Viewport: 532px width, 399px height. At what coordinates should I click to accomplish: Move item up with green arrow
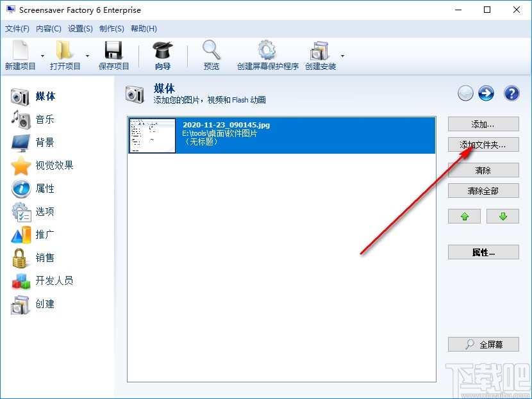coord(464,216)
